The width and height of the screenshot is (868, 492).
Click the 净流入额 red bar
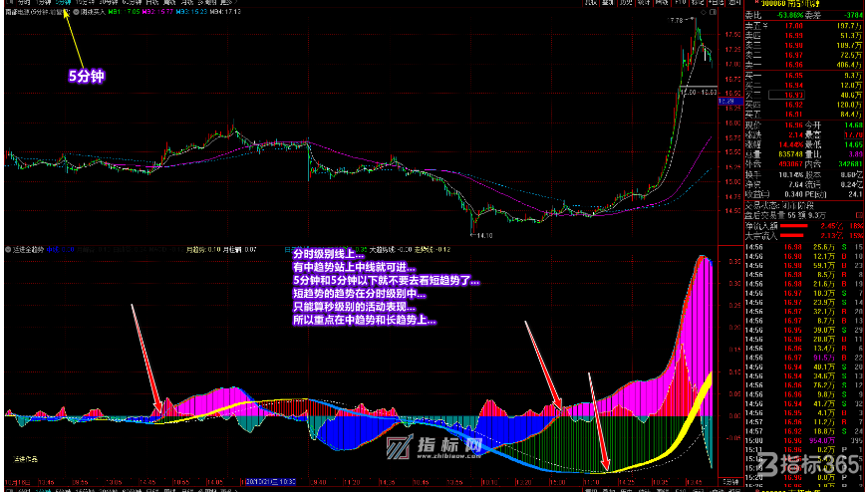tap(793, 226)
